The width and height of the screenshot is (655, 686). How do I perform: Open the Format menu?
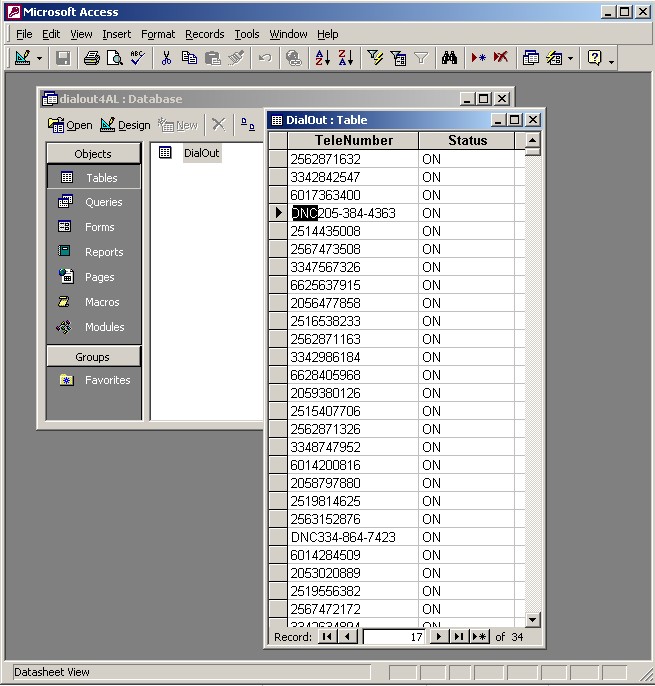158,34
